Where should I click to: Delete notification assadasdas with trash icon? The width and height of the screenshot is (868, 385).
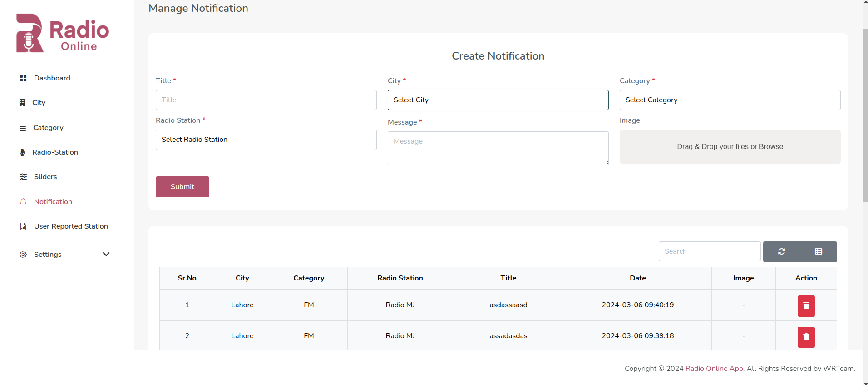tap(806, 337)
